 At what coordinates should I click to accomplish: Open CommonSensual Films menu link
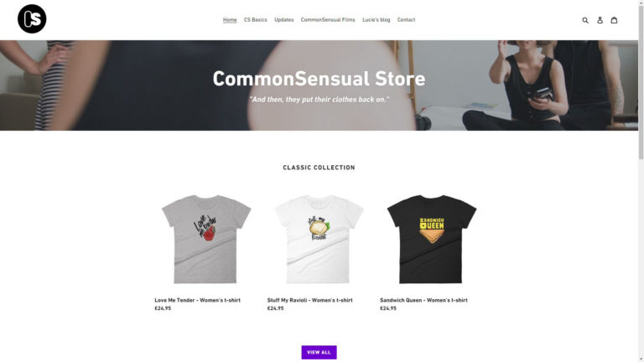tap(328, 20)
